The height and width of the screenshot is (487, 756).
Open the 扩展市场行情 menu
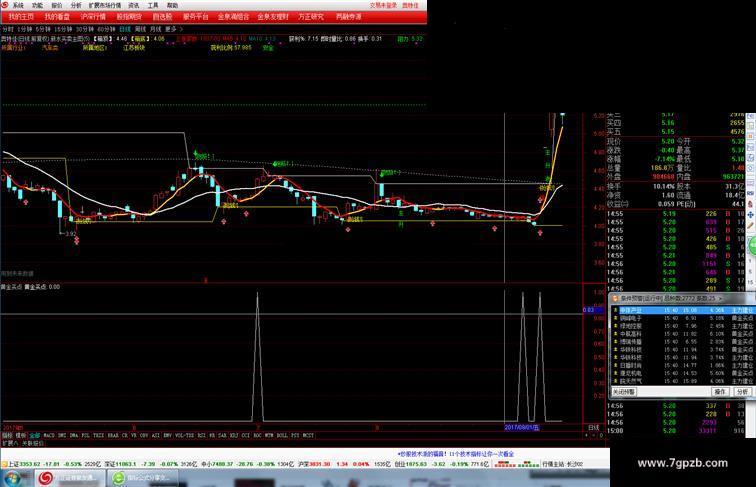[x=105, y=5]
